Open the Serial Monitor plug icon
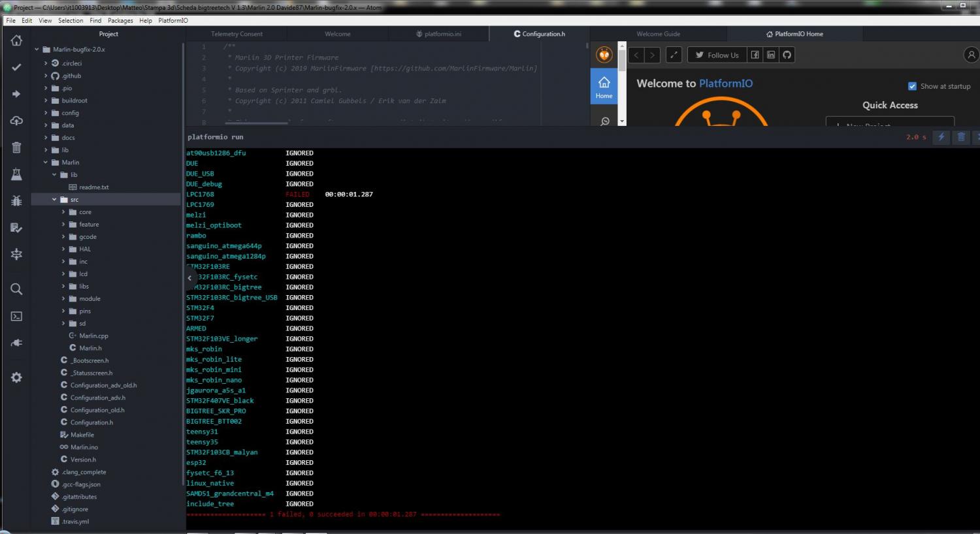 pos(16,343)
